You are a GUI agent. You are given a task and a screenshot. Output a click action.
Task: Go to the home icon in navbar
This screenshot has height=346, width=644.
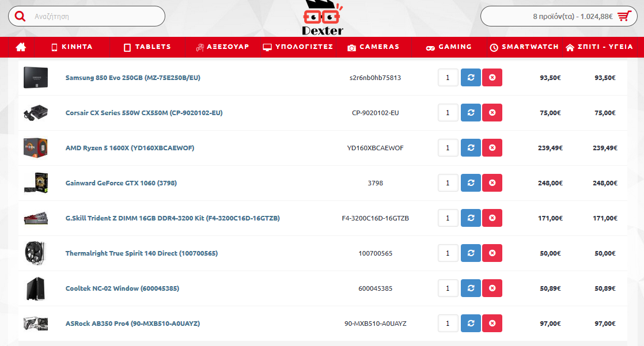point(21,47)
